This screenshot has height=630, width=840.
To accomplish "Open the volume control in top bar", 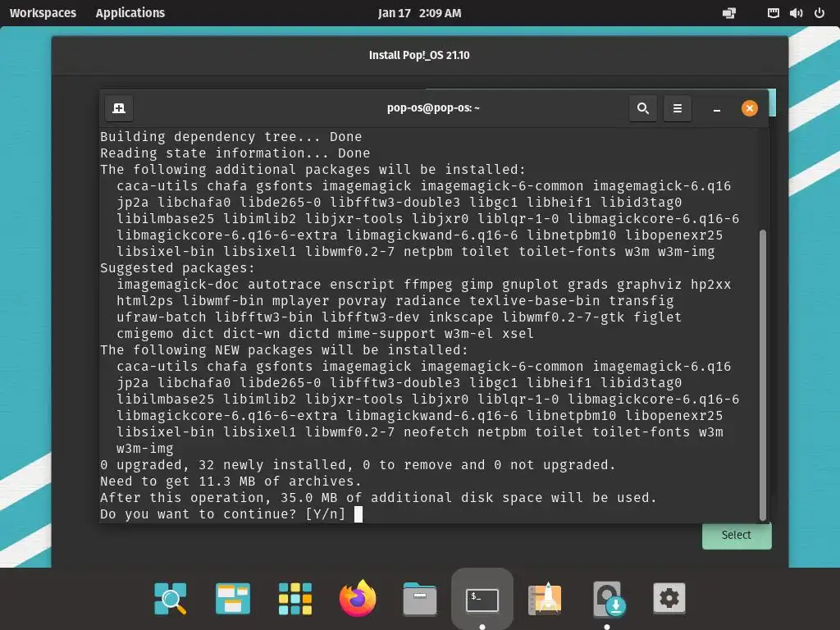I will (x=796, y=13).
